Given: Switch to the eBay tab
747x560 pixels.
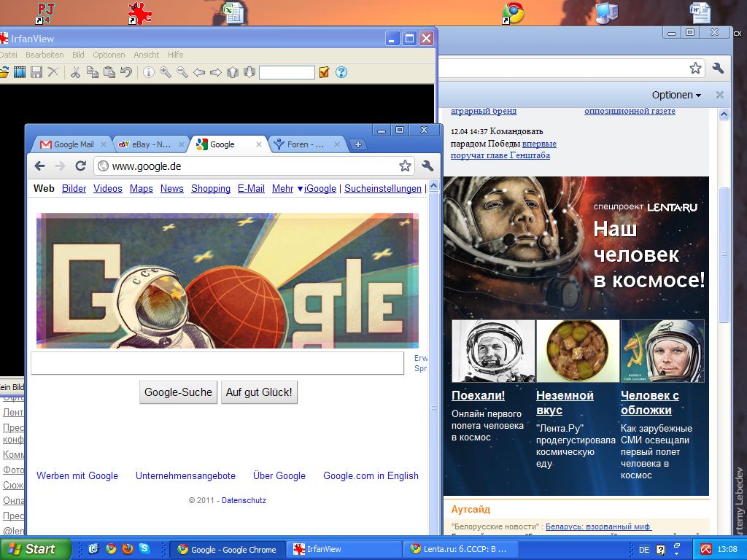Looking at the screenshot, I should 150,144.
